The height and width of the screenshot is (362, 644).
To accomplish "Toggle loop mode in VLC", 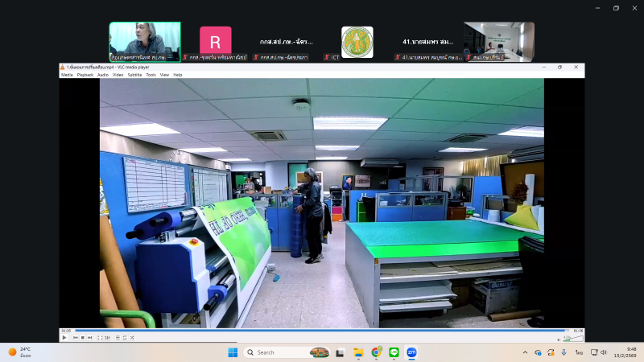I will click(123, 338).
